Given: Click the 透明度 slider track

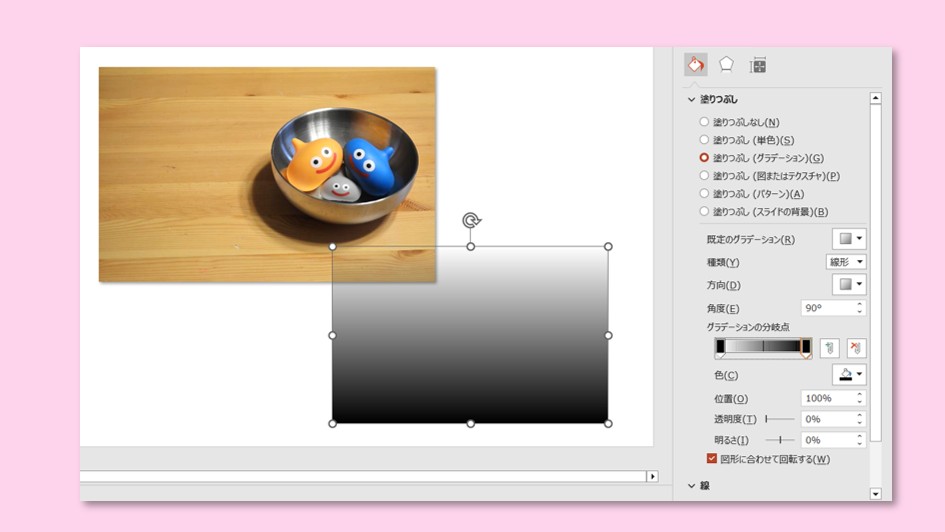Looking at the screenshot, I should pos(780,419).
